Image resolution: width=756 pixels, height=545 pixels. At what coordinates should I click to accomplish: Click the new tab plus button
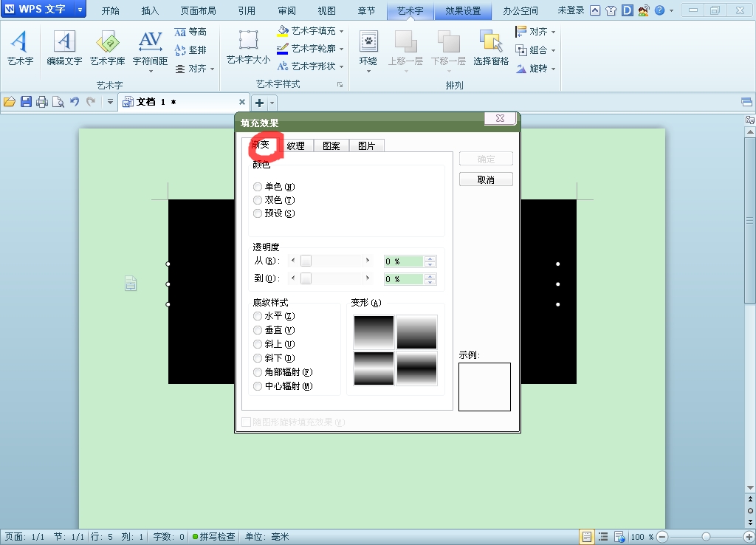point(259,103)
